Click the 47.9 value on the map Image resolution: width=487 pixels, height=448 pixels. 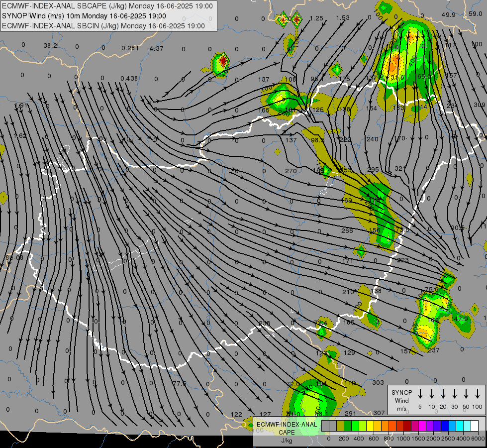click(x=461, y=319)
